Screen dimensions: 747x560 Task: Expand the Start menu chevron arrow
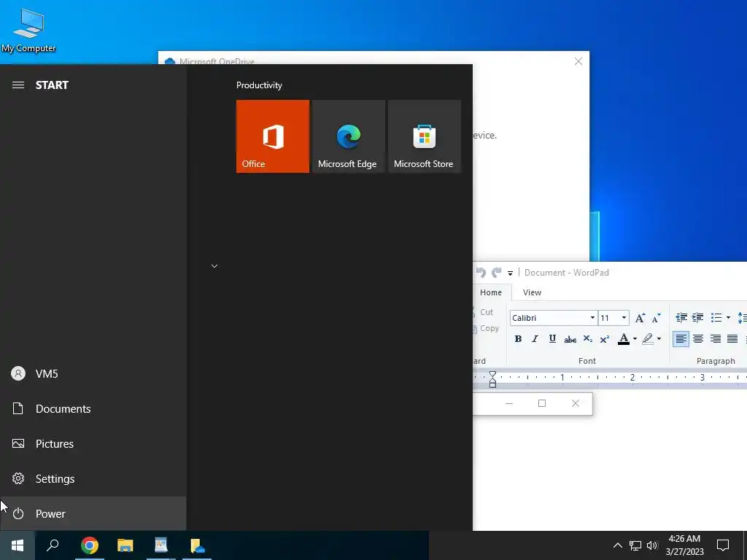pyautogui.click(x=214, y=265)
